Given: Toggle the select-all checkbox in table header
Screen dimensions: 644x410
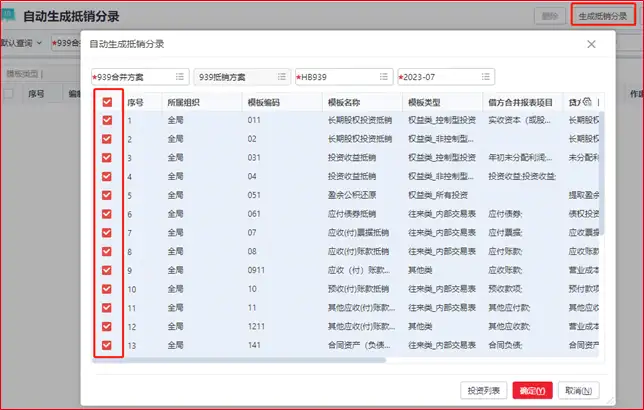Looking at the screenshot, I should coord(107,102).
